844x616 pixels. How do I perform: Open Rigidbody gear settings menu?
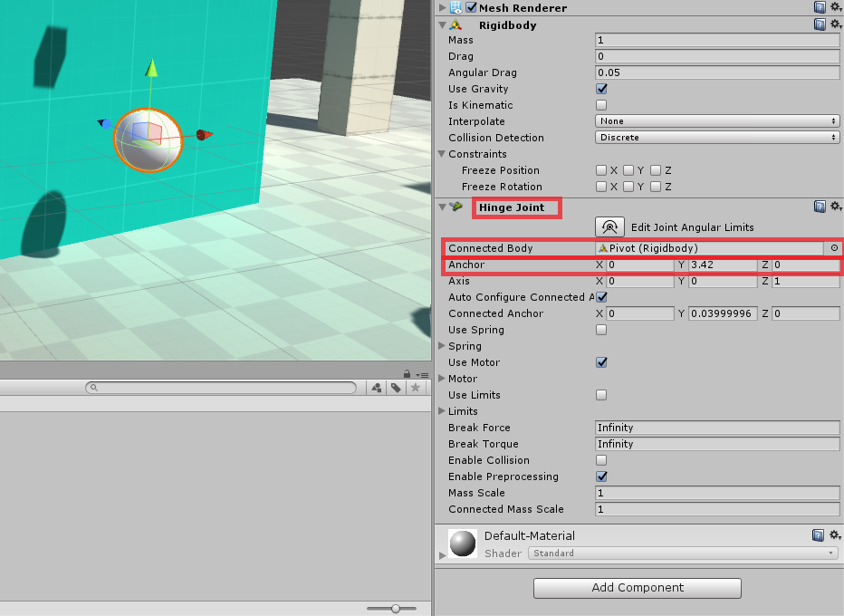835,24
